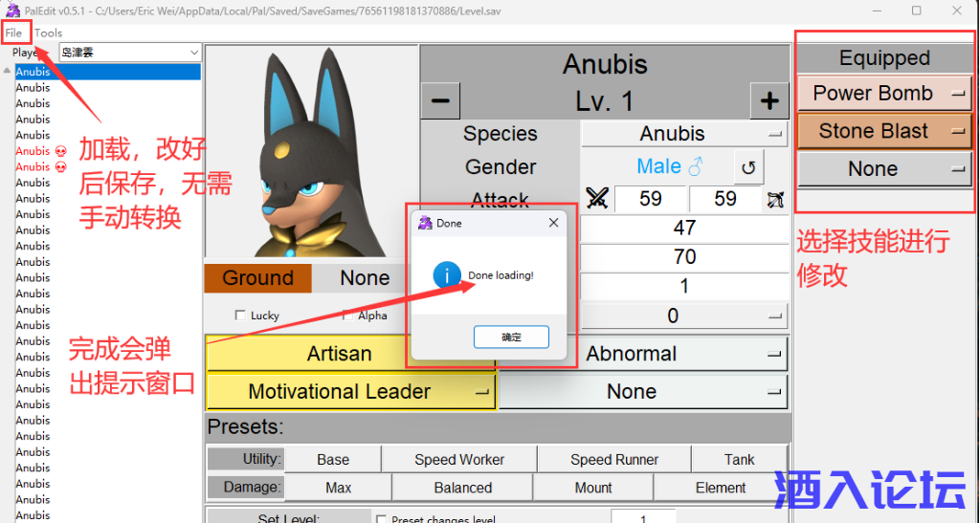The height and width of the screenshot is (523, 980).
Task: Click the PalEdit app icon in title bar
Action: [x=12, y=11]
